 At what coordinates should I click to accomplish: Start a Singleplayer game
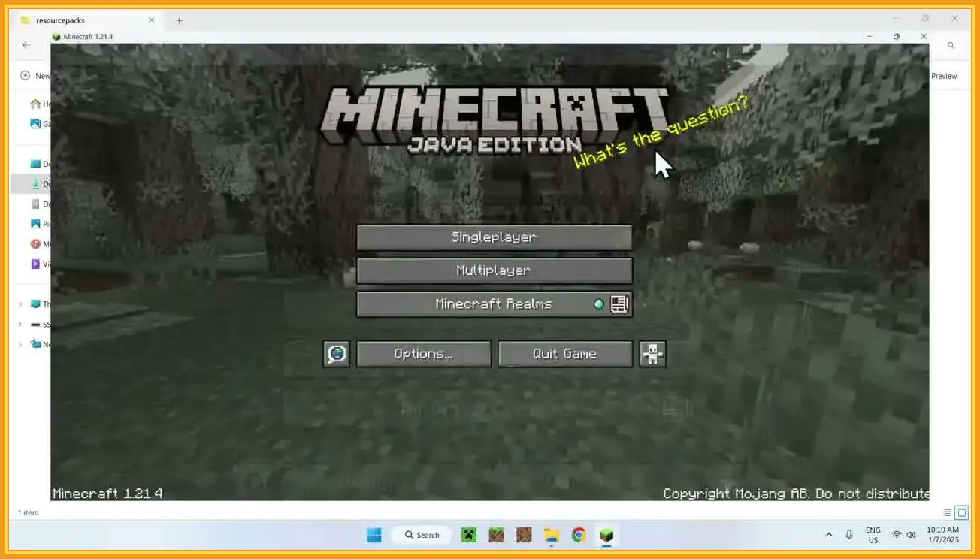(x=494, y=237)
